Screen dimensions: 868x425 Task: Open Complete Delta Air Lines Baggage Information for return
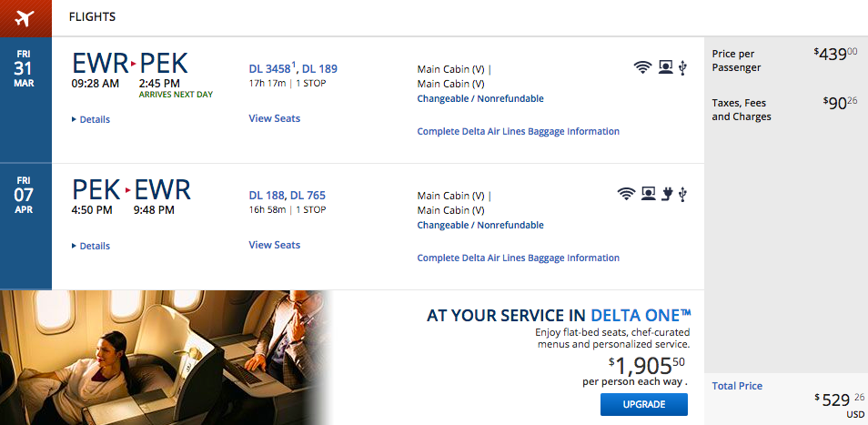(518, 258)
